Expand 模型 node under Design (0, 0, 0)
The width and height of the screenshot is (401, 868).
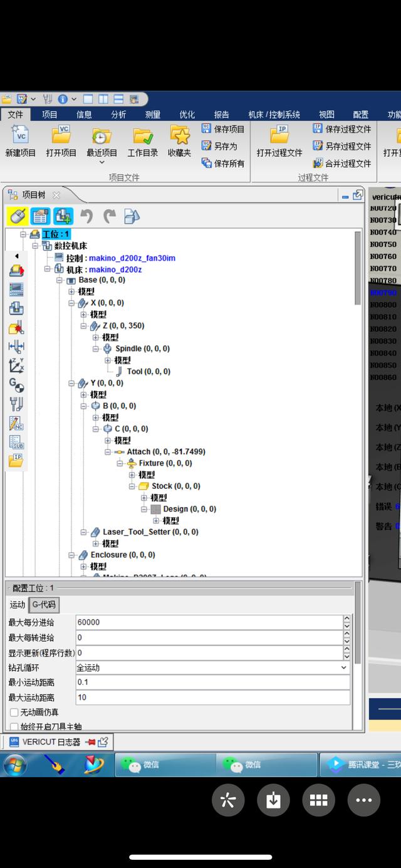[156, 520]
